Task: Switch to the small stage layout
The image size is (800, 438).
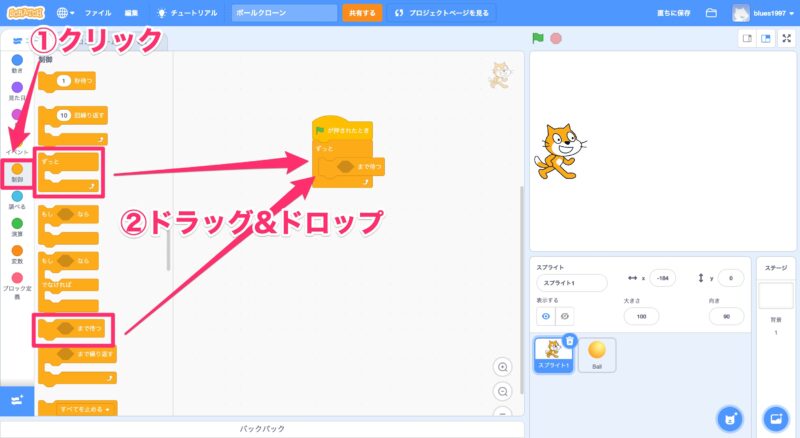Action: [x=746, y=38]
